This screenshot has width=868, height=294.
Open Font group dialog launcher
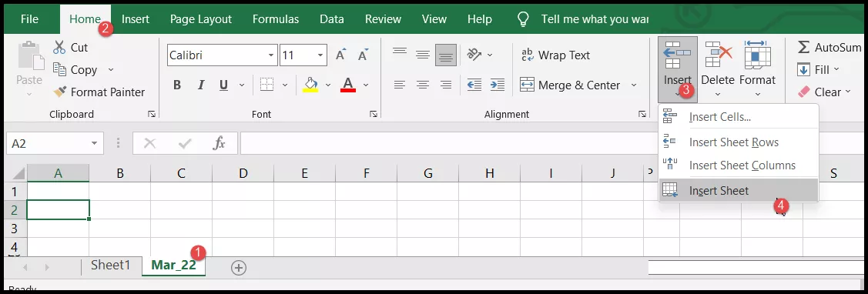374,114
